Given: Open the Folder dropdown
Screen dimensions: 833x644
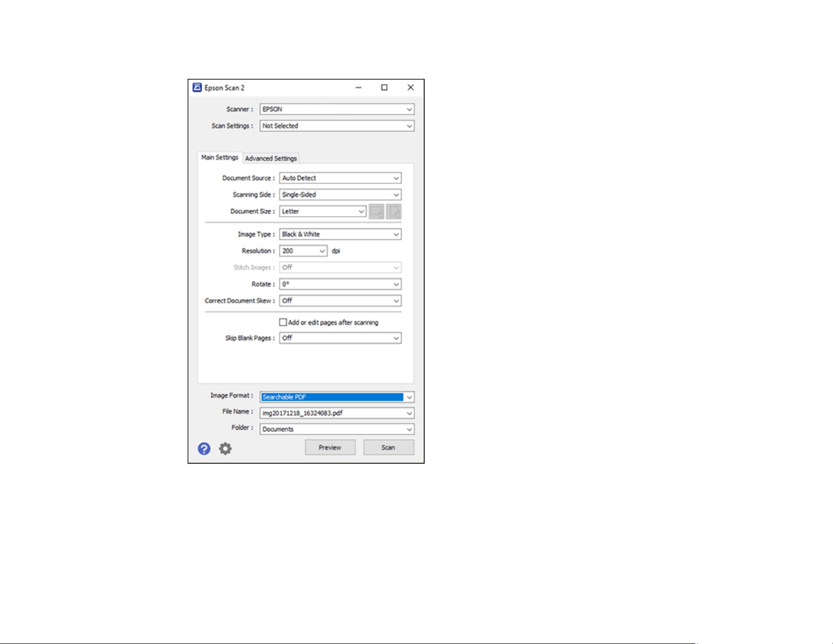Looking at the screenshot, I should point(337,430).
